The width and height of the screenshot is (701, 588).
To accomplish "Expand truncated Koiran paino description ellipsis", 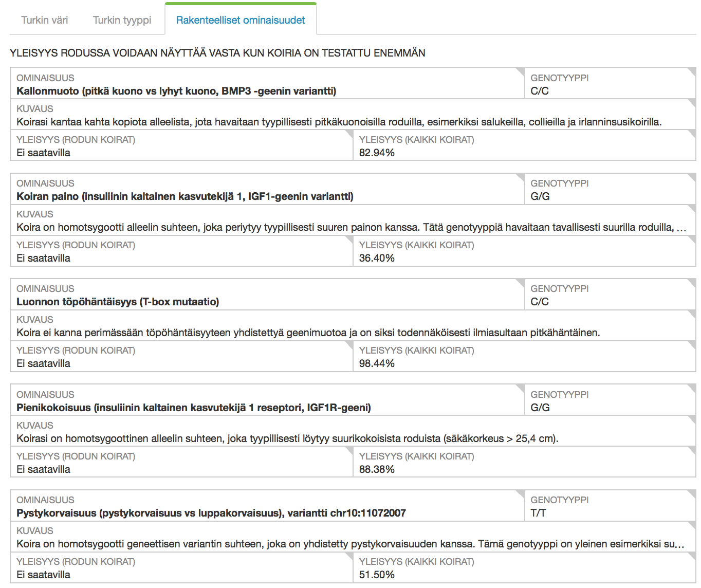I will (681, 228).
